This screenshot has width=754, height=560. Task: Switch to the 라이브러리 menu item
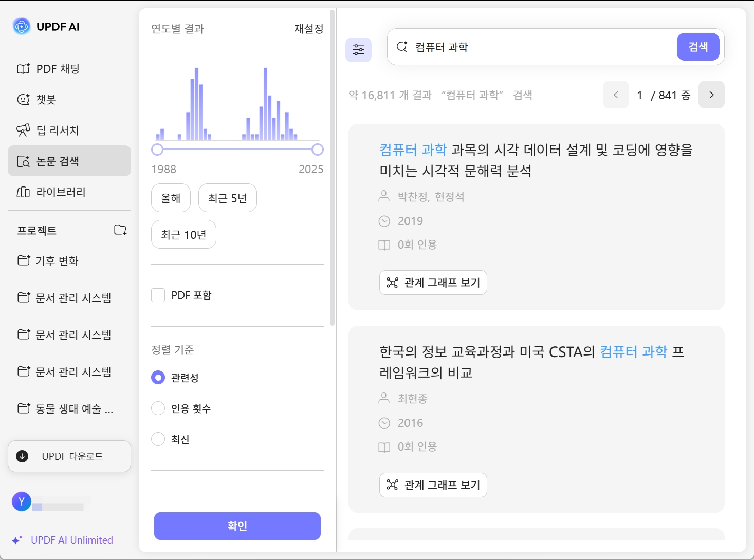click(x=61, y=192)
